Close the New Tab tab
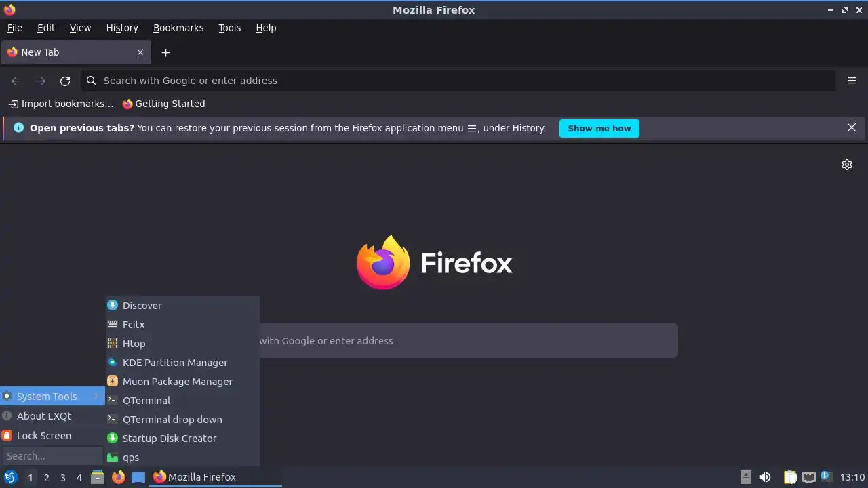Image resolution: width=868 pixels, height=488 pixels. (140, 52)
